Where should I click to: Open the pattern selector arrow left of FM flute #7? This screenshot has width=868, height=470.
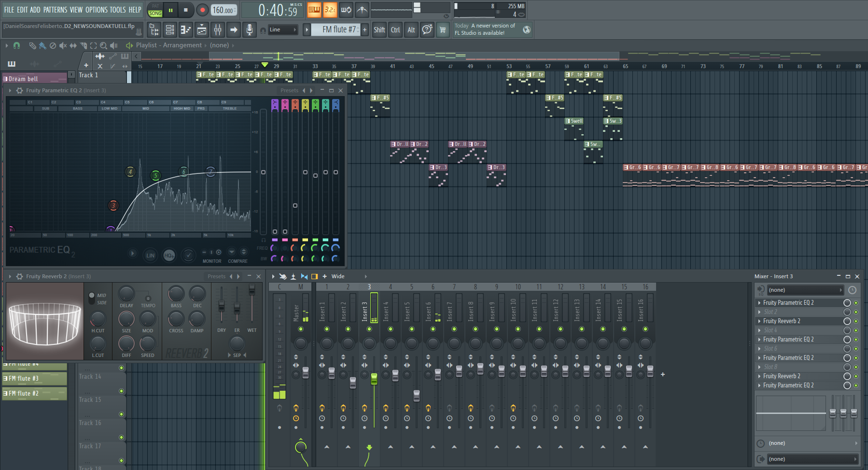pos(307,30)
